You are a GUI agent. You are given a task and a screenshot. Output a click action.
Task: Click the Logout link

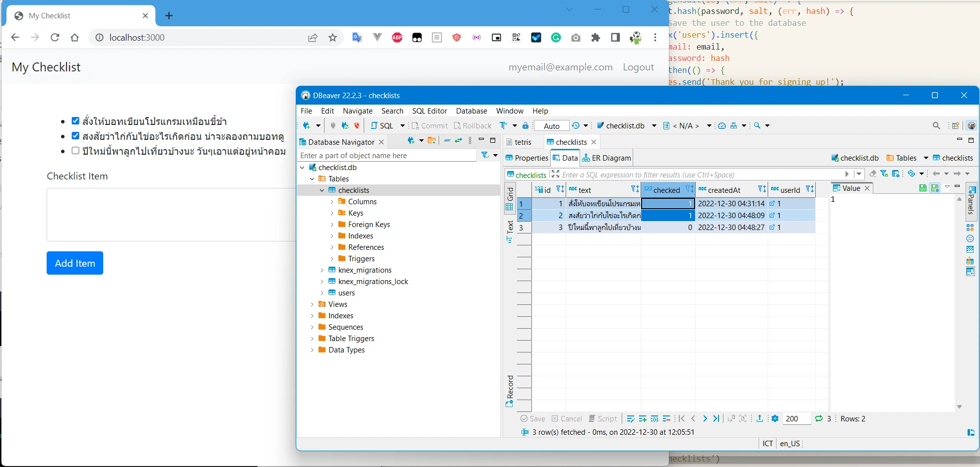point(638,67)
